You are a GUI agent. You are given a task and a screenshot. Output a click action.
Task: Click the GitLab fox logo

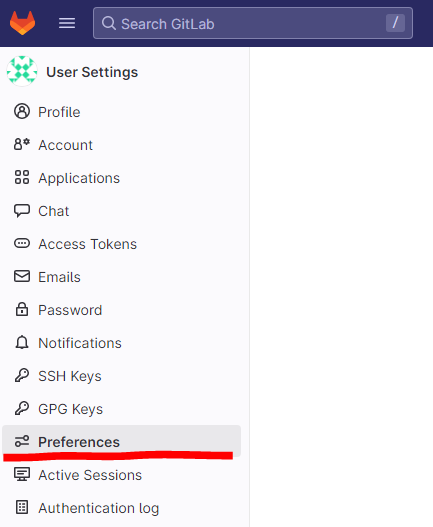click(x=22, y=23)
